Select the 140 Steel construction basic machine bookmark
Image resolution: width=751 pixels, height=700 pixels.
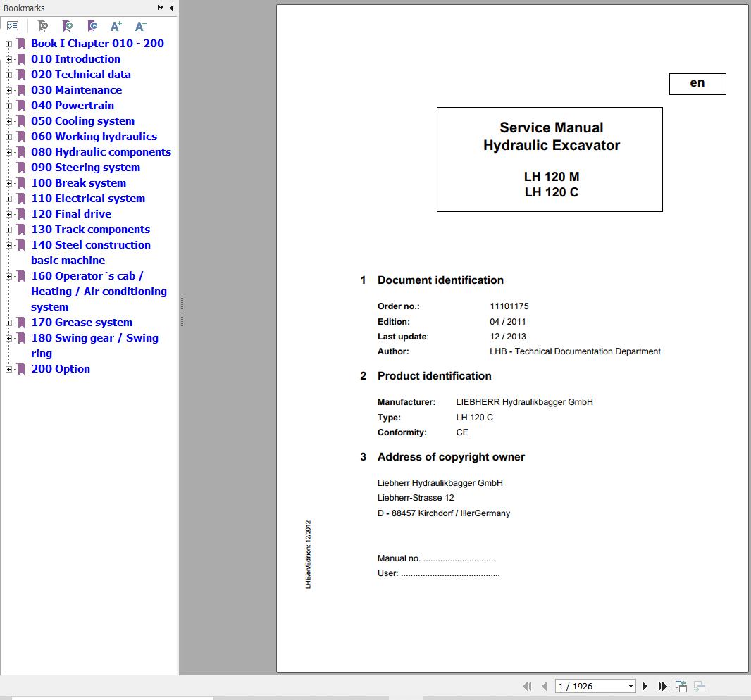tap(91, 252)
